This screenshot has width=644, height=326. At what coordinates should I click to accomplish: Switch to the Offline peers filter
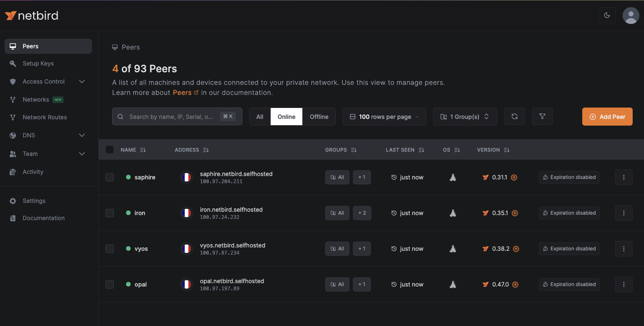(319, 117)
